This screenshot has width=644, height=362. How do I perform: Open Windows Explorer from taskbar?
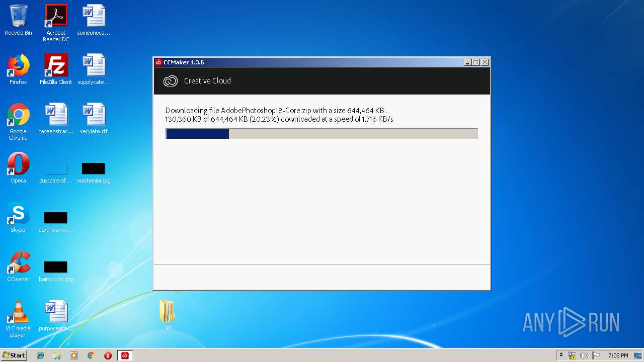[57, 355]
